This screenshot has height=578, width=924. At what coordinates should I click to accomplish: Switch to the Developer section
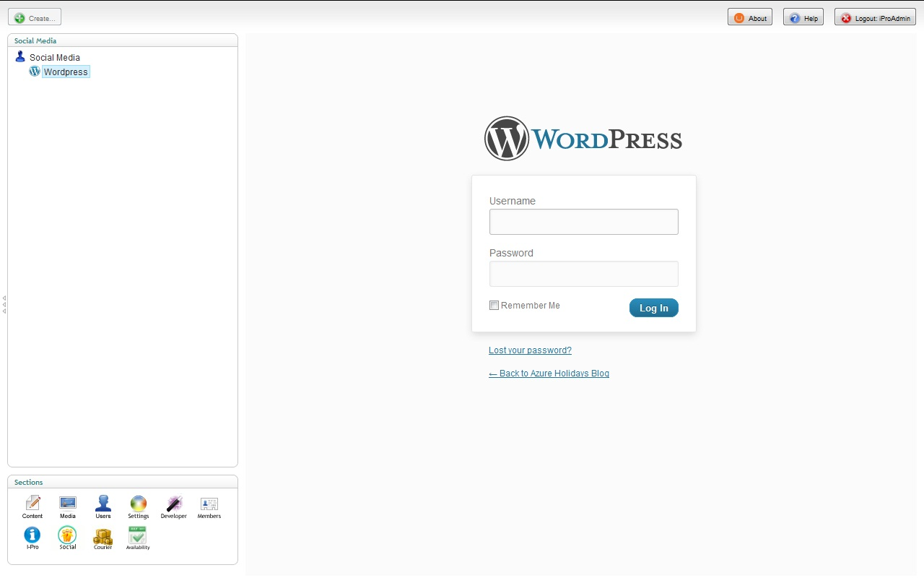174,507
